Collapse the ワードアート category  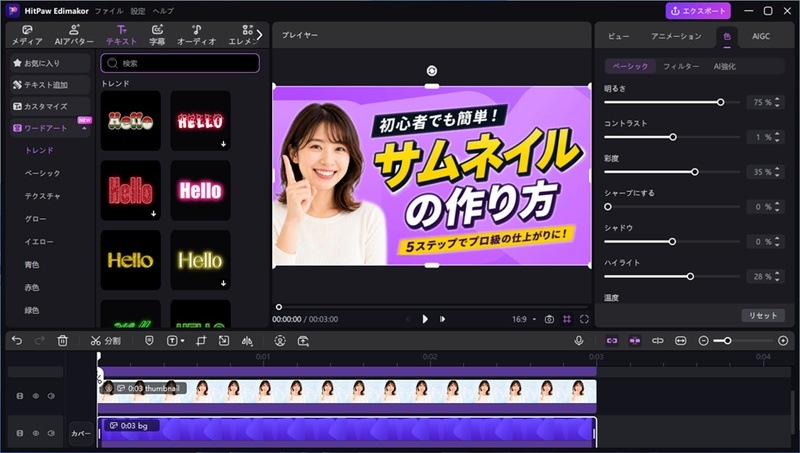84,128
